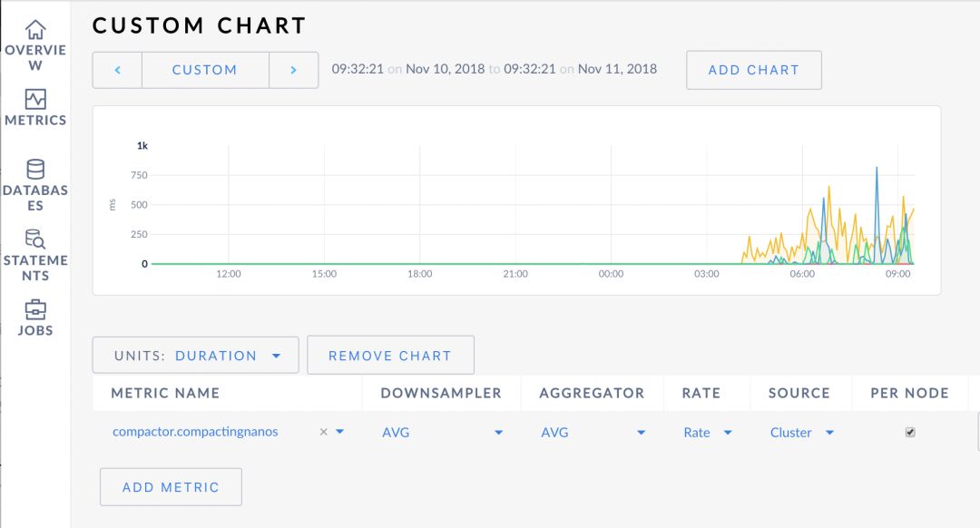980x528 pixels.
Task: Click the Add Chart button
Action: coord(754,70)
